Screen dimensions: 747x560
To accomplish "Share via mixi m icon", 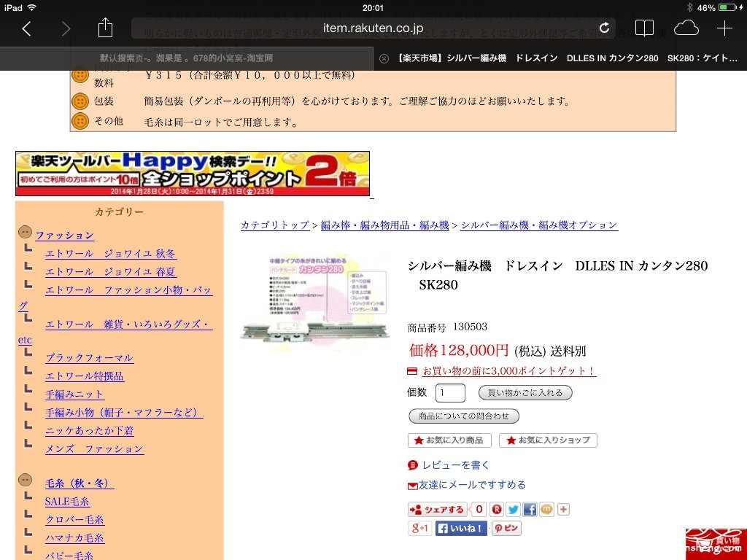I will pos(546,510).
